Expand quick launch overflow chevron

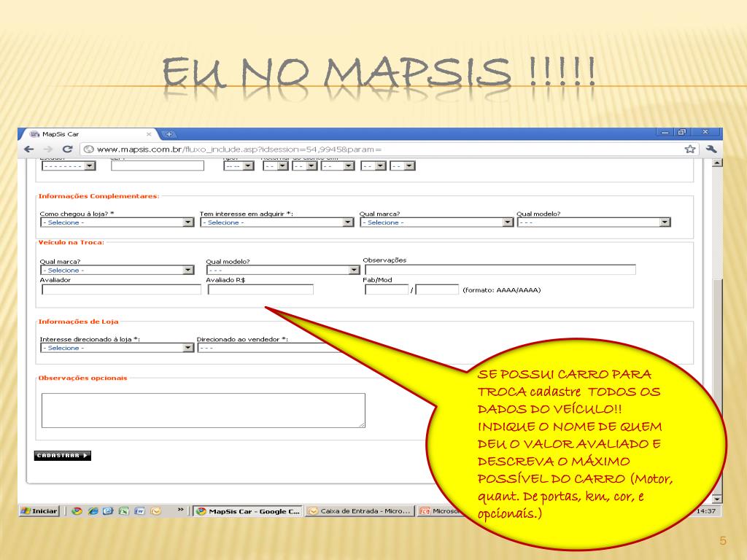(181, 510)
